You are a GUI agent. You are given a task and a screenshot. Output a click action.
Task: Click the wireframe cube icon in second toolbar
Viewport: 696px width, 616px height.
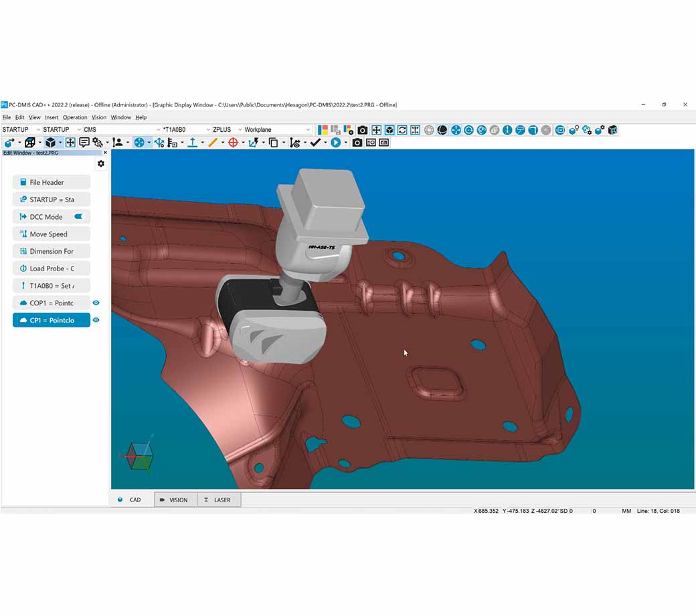click(x=29, y=143)
